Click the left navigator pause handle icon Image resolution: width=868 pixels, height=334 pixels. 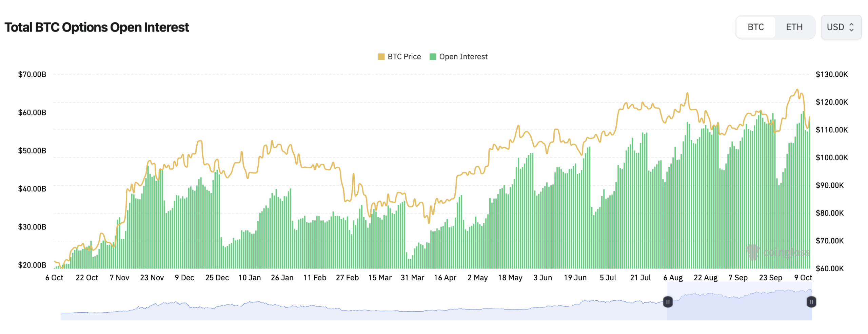coord(667,302)
